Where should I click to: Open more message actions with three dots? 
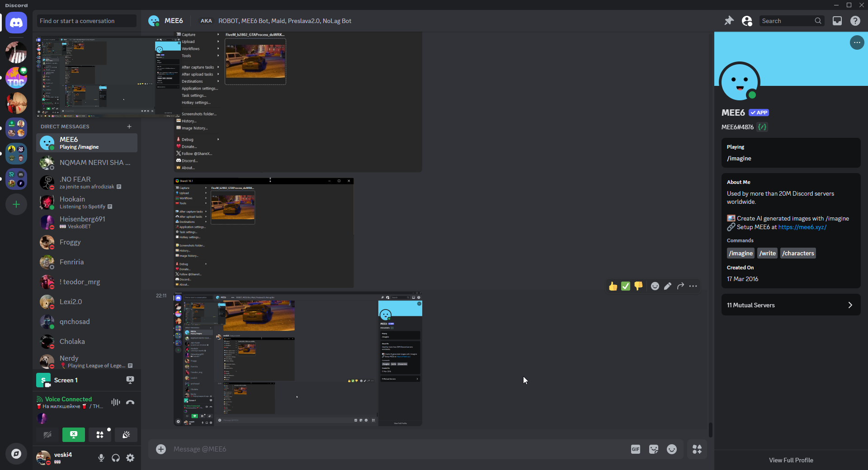693,286
